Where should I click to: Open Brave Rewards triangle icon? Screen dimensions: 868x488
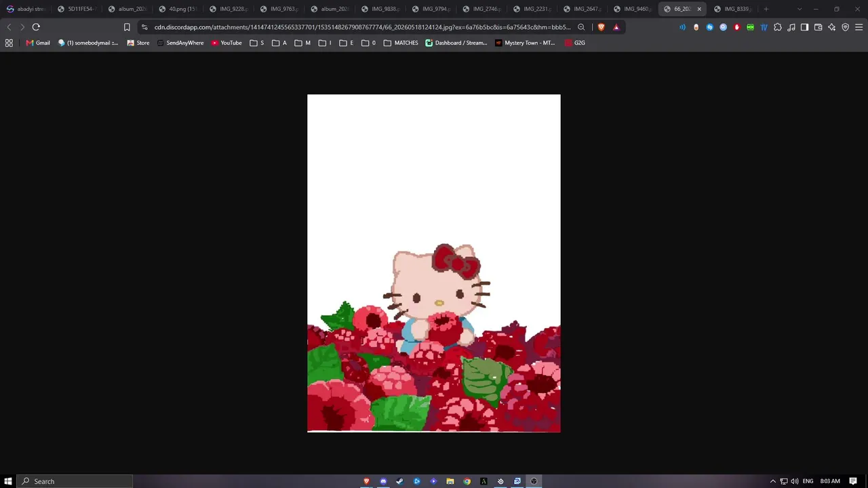pos(616,27)
